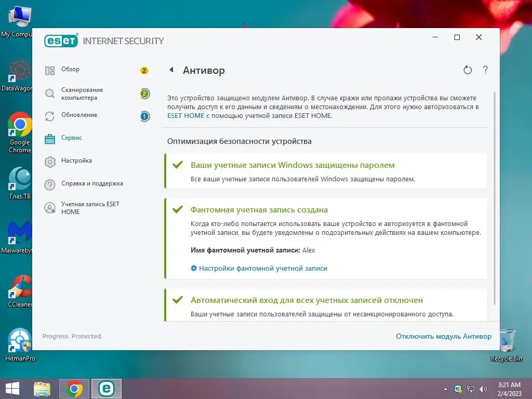
Task: Click the ESET logo in the header
Action: coord(61,41)
